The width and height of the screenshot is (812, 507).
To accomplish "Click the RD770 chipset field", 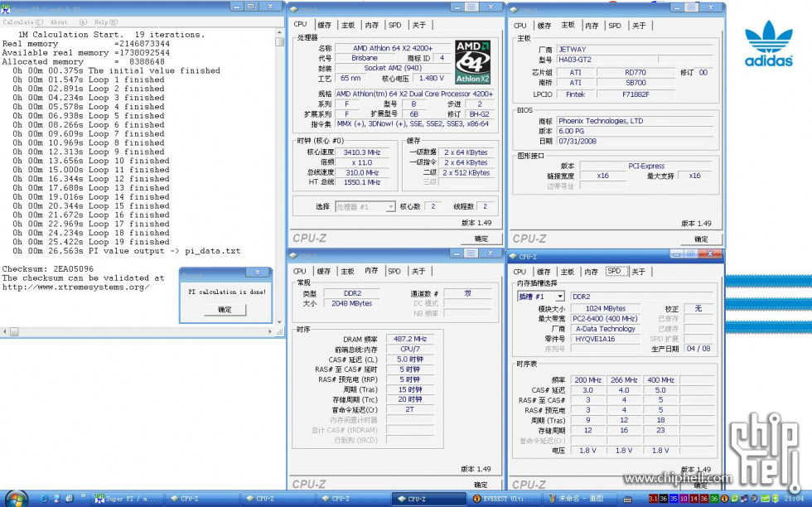I will (636, 73).
